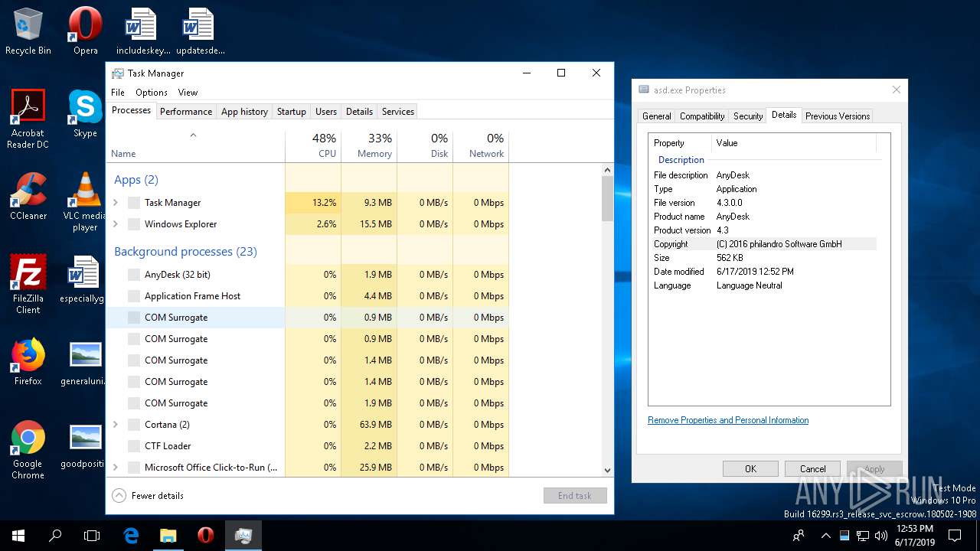
Task: Switch to the Users tab
Action: (326, 112)
